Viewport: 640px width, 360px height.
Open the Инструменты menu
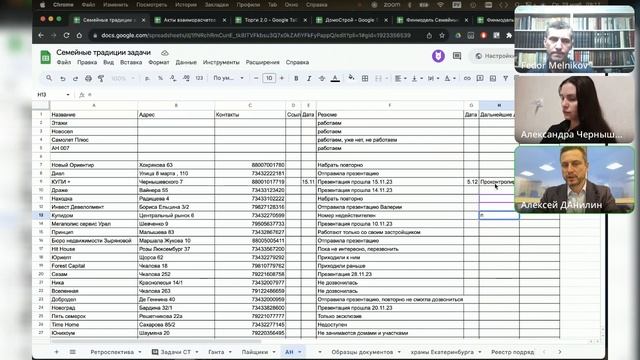[x=221, y=62]
